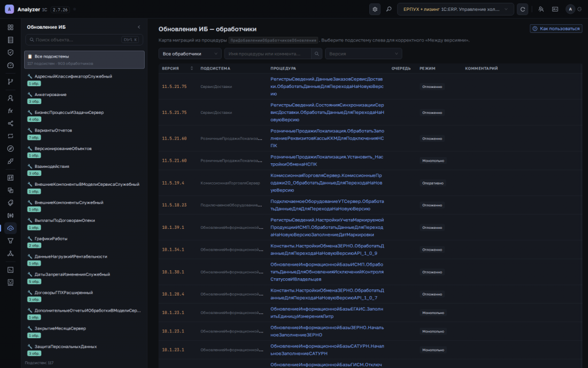Image resolution: width=588 pixels, height=368 pixels.
Task: Open the git branch icon in sidebar
Action: (x=10, y=82)
